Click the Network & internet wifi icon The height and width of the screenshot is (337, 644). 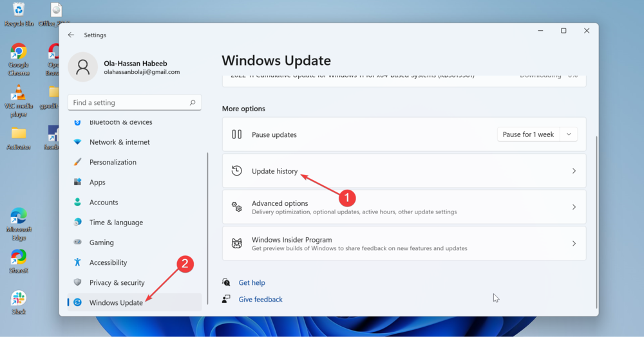coord(77,142)
